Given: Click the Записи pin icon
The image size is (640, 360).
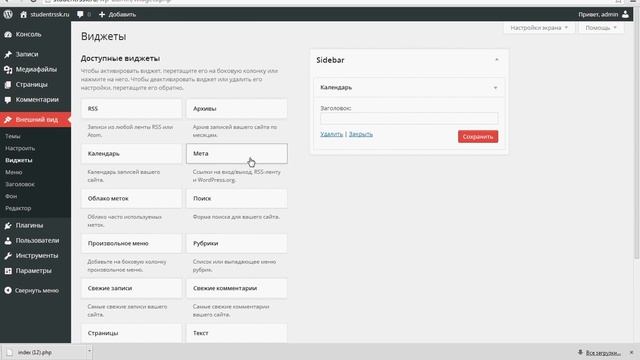Looking at the screenshot, I should pos(8,54).
